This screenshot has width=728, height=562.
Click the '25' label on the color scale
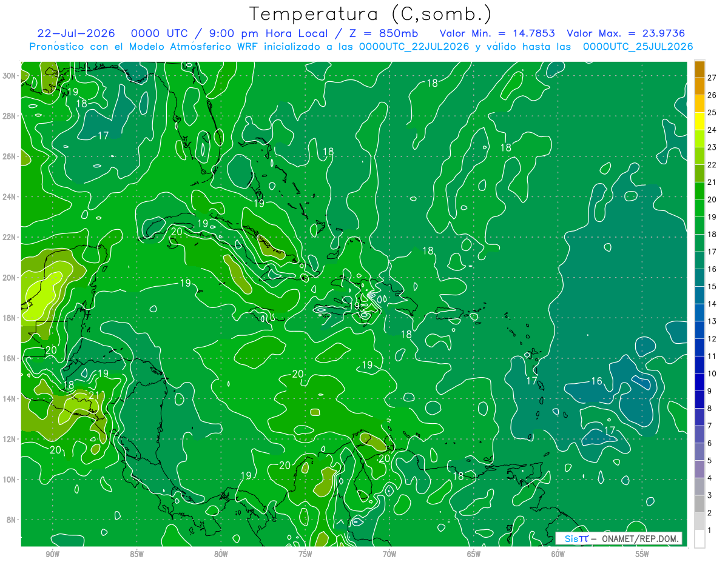[x=712, y=112]
